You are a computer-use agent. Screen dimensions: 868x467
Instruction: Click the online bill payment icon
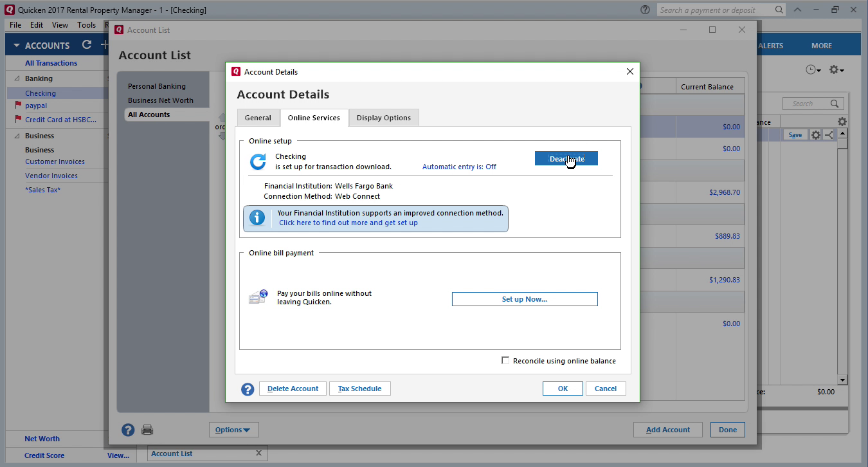[x=258, y=297]
